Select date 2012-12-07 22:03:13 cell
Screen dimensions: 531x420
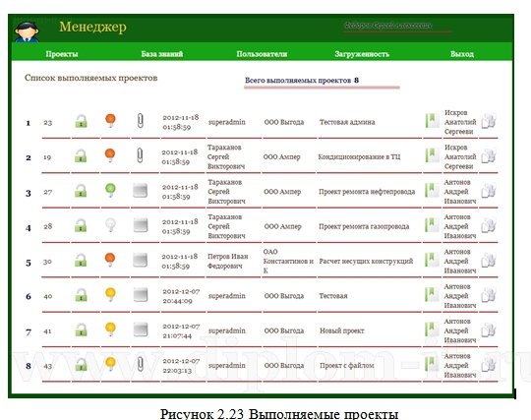(181, 366)
